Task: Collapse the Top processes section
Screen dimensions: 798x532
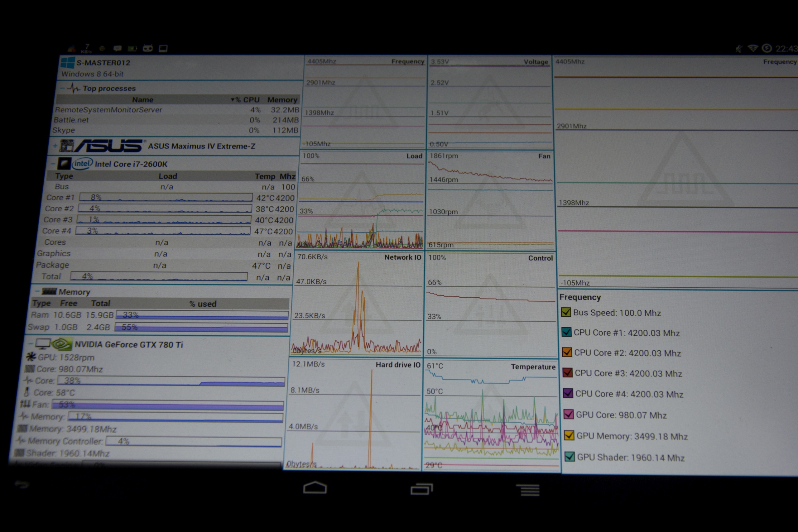Action: click(62, 88)
